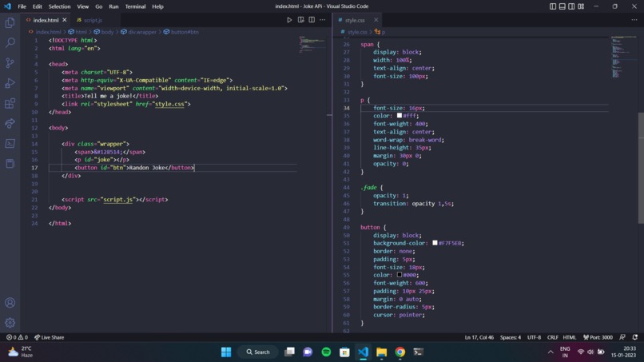Viewport: 644px width, 362px height.
Task: Customize layout icon in title bar
Action: coord(581,6)
